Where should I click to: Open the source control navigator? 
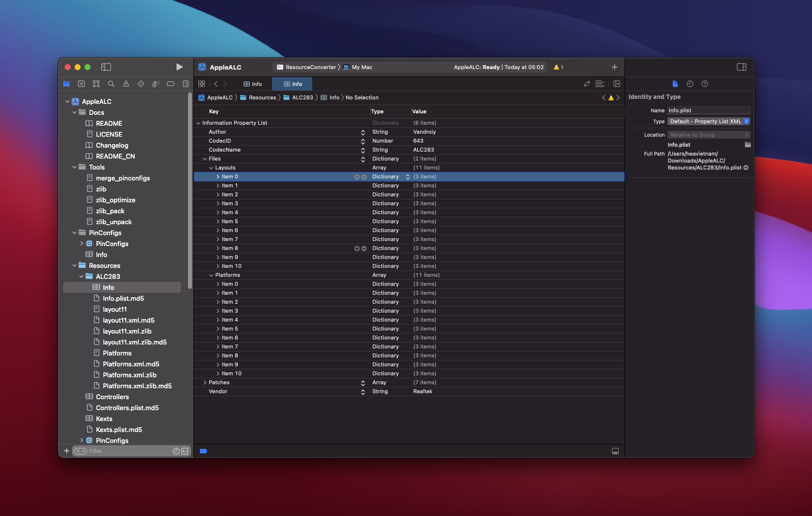pyautogui.click(x=82, y=84)
